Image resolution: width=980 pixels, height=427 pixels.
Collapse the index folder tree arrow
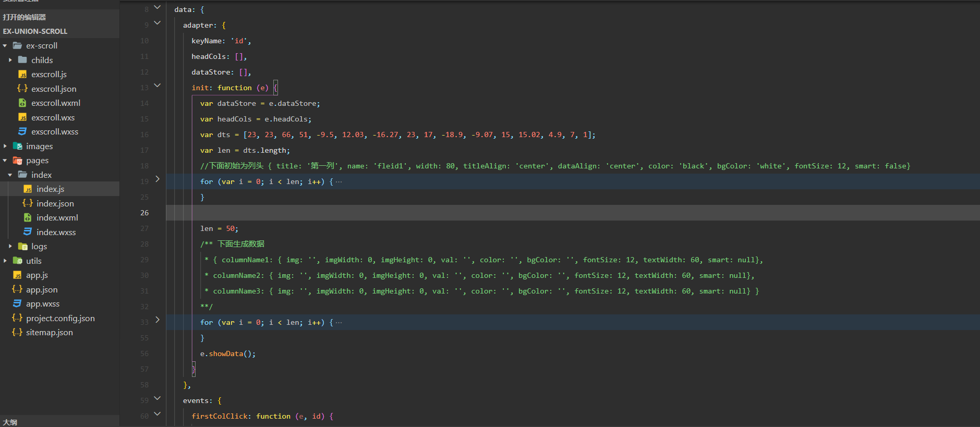[10, 175]
